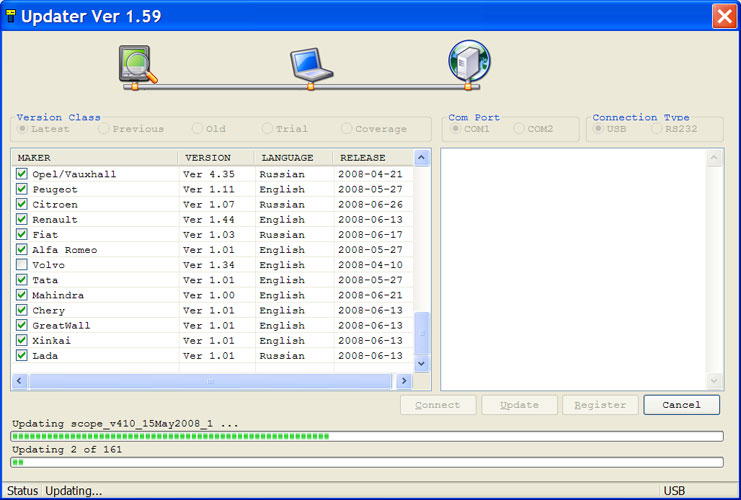The height and width of the screenshot is (500, 741).
Task: Sort by the LANGUAGE column header
Action: pyautogui.click(x=294, y=157)
